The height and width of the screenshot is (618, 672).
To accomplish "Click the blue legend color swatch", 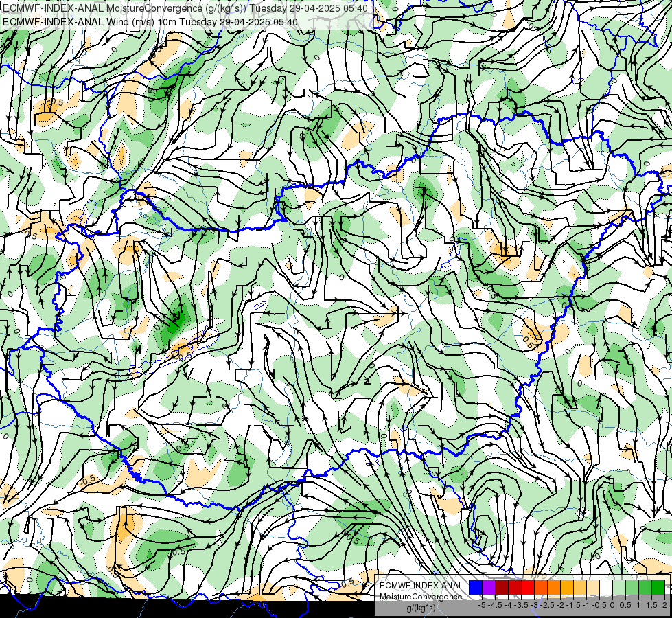I will tap(476, 588).
